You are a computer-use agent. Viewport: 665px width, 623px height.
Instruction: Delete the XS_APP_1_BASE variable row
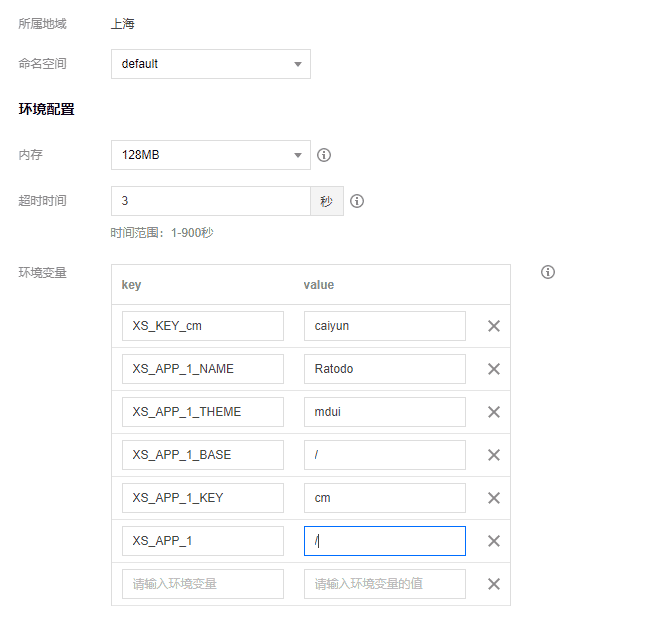tap(493, 455)
